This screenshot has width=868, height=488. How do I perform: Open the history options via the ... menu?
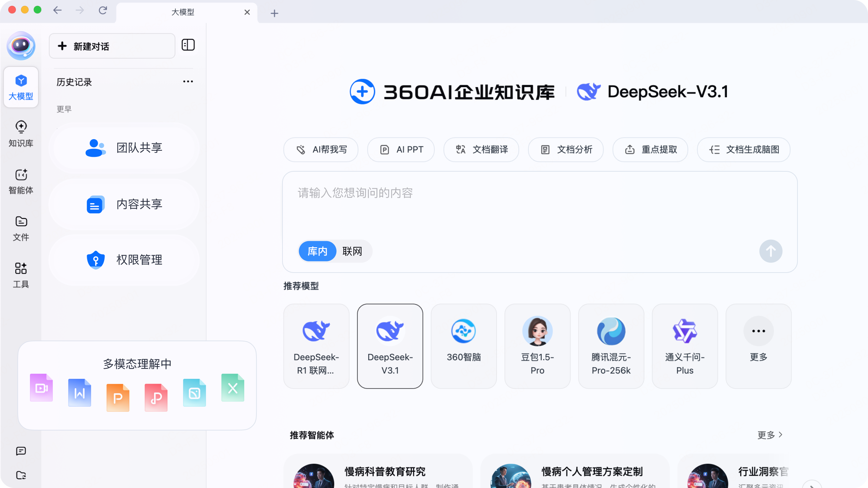pos(188,81)
